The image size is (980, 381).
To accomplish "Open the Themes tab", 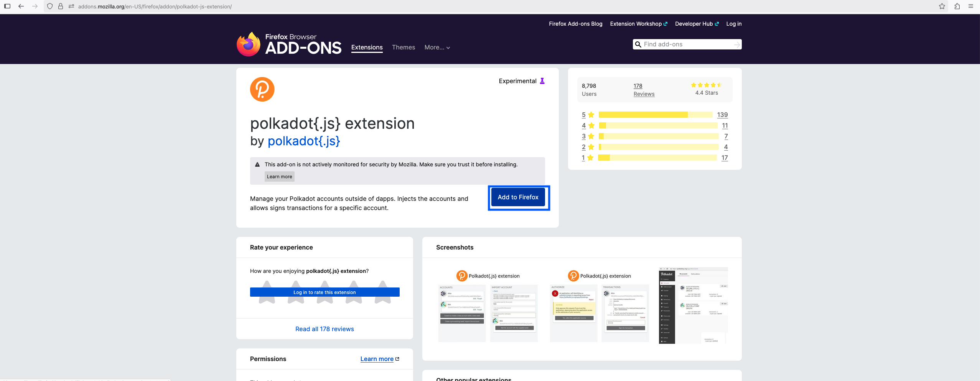I will (404, 48).
